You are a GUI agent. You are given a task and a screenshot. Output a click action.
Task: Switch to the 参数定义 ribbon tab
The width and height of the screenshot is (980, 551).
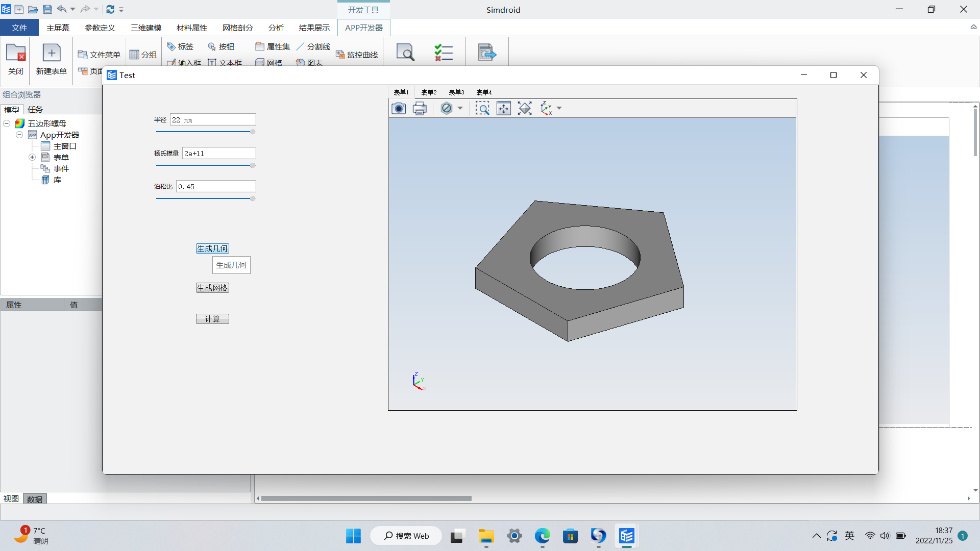coord(100,28)
